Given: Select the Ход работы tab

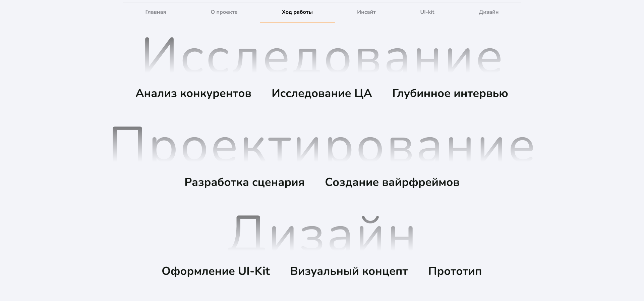Looking at the screenshot, I should (297, 12).
